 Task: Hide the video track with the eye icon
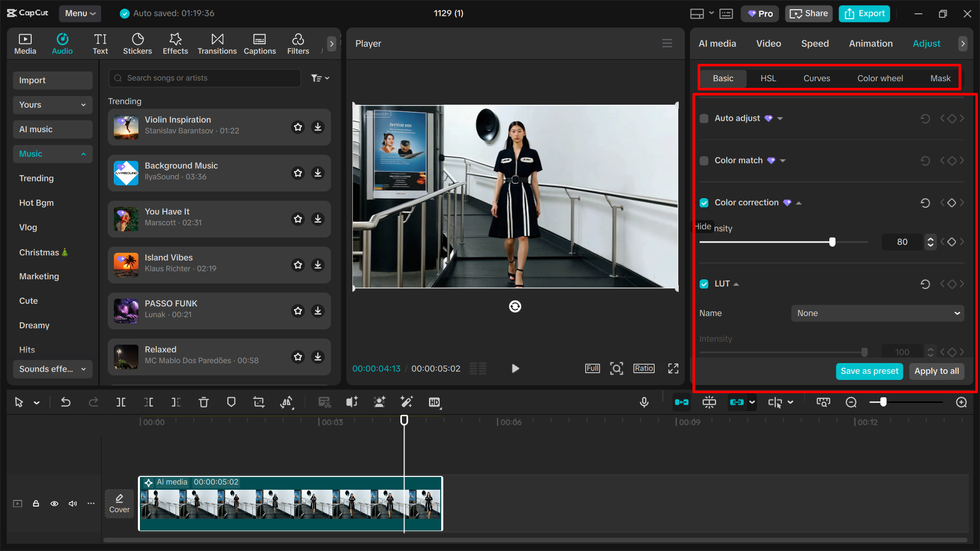tap(54, 504)
